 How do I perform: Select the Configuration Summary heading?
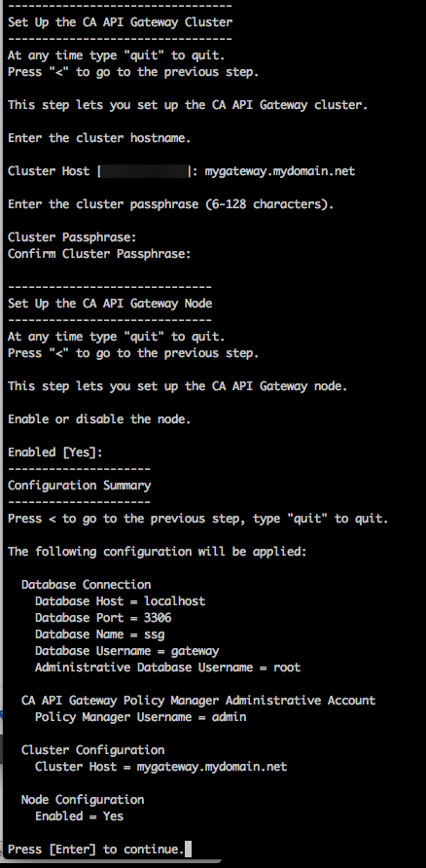click(79, 486)
